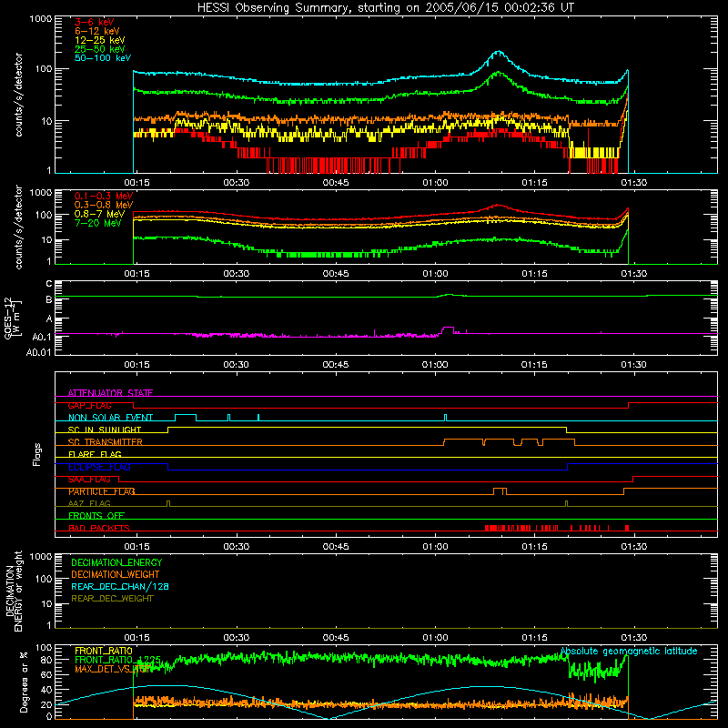
Task: Click 01:30 time tick under decimation panel
Action: 633,638
